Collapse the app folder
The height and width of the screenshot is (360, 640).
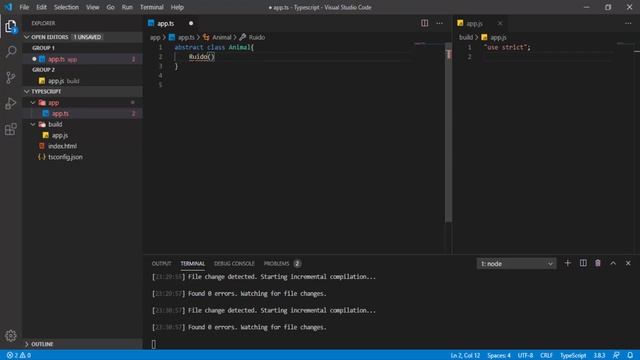coord(82,102)
